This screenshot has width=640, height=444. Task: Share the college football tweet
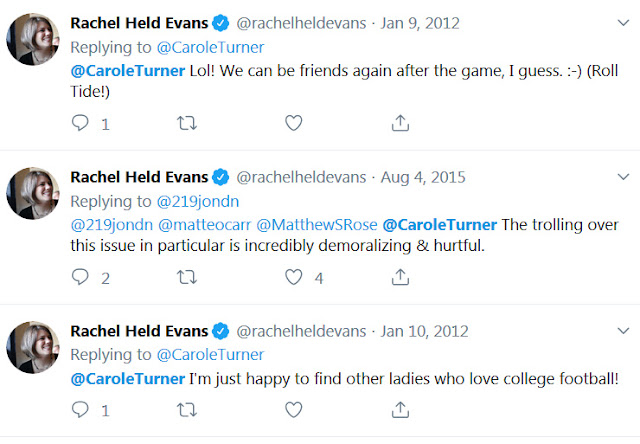(x=400, y=410)
